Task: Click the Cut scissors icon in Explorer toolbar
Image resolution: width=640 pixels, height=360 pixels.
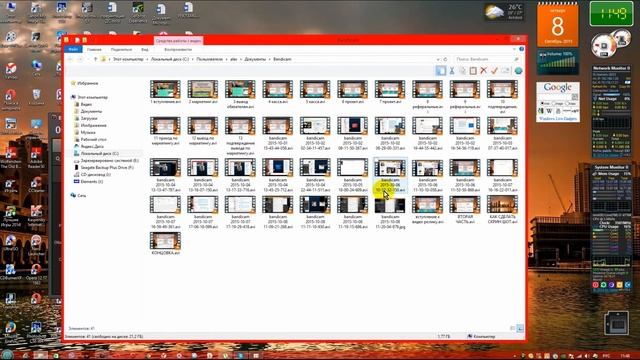Action: [452, 71]
